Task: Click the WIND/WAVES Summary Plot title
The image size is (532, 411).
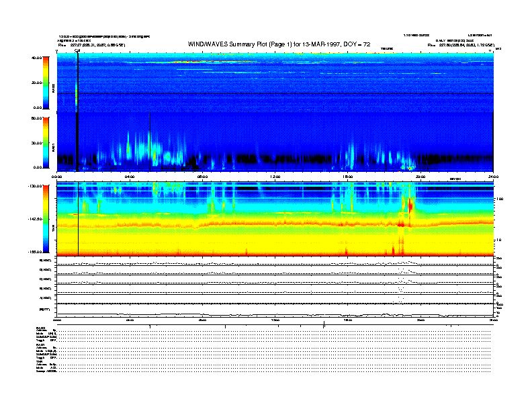Action: [279, 44]
